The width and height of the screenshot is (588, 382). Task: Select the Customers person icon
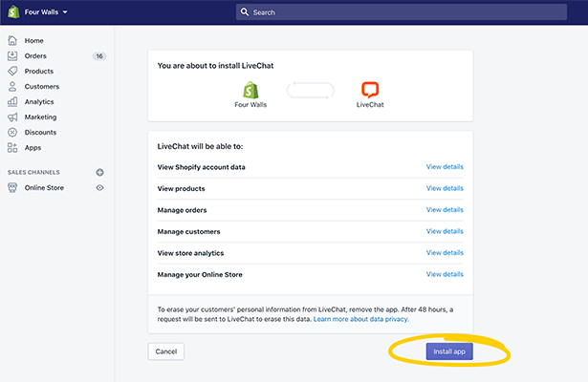12,87
